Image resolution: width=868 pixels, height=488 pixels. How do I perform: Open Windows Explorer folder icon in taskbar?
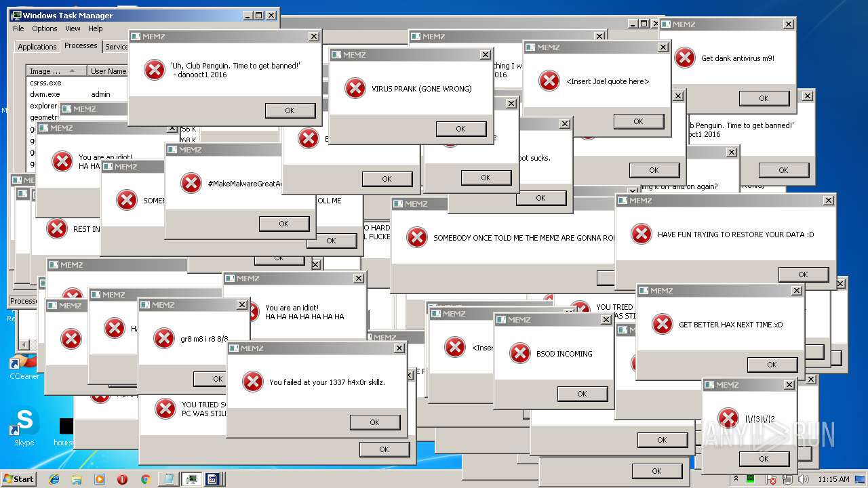[x=77, y=479]
